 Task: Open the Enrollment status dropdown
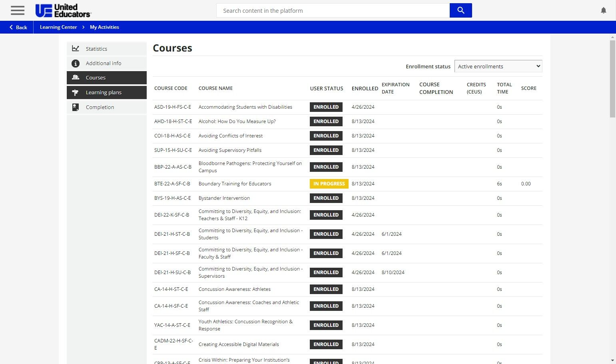pos(498,66)
